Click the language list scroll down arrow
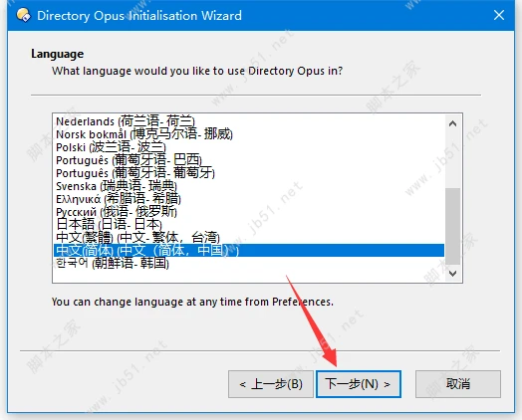This screenshot has height=420, width=522. (452, 274)
